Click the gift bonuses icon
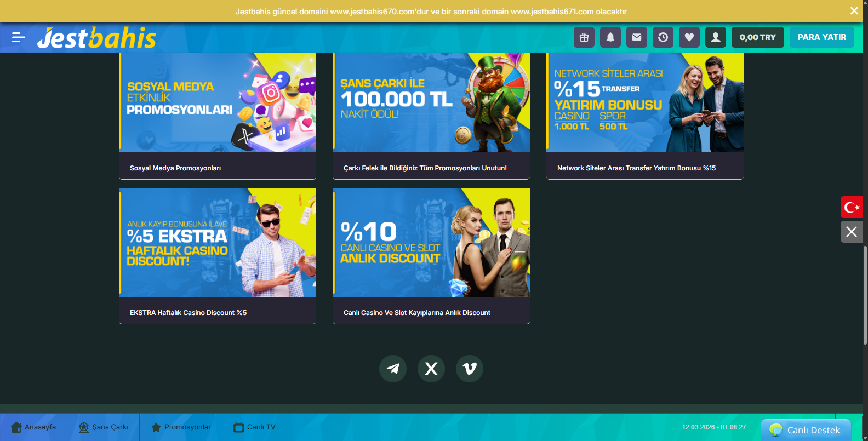 pyautogui.click(x=584, y=37)
